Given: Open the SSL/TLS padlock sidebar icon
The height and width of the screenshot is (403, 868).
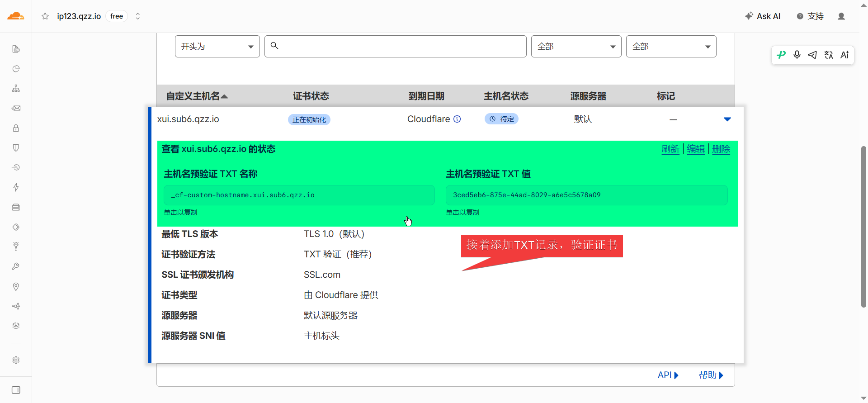Looking at the screenshot, I should click(x=16, y=128).
